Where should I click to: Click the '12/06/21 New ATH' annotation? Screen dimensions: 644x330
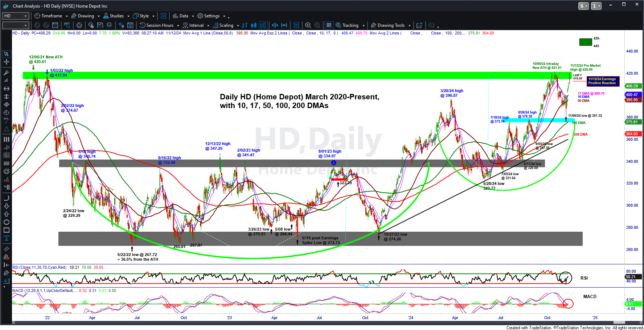46,59
